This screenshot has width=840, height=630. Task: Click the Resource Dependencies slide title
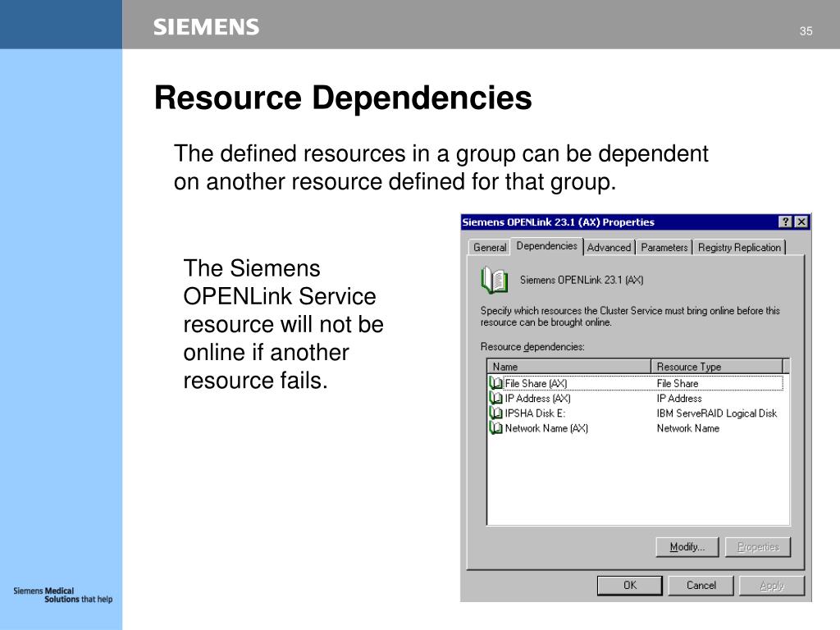(x=343, y=98)
